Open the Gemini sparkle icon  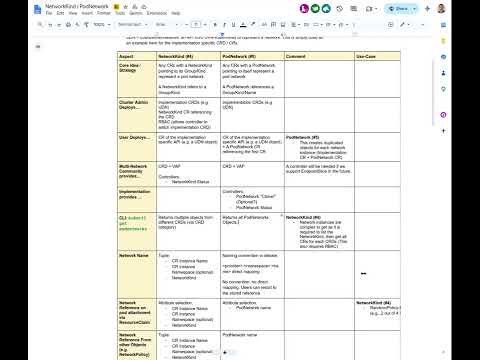(427, 9)
